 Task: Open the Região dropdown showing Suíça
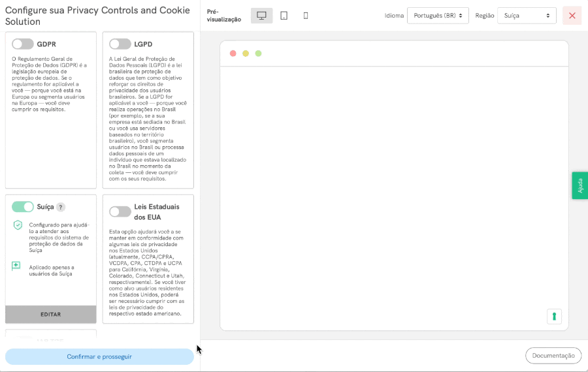[527, 16]
